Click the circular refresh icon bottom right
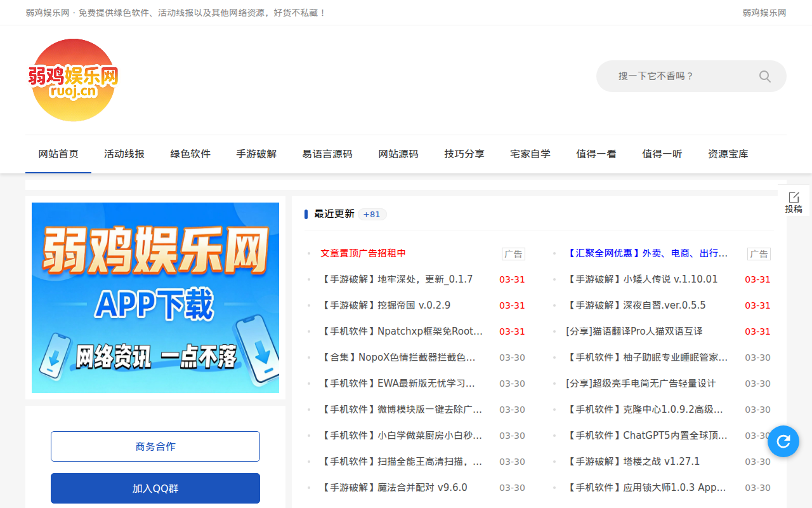This screenshot has height=508, width=812. (x=783, y=441)
